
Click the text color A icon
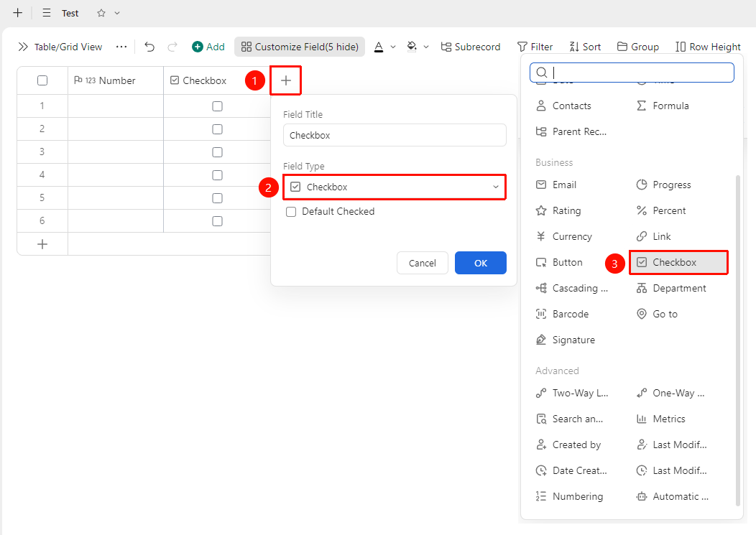coord(379,47)
